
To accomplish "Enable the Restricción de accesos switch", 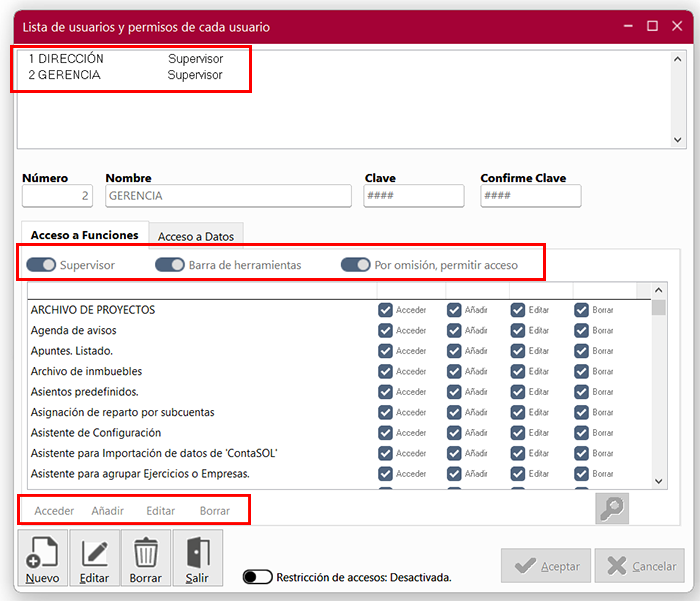I will (257, 577).
